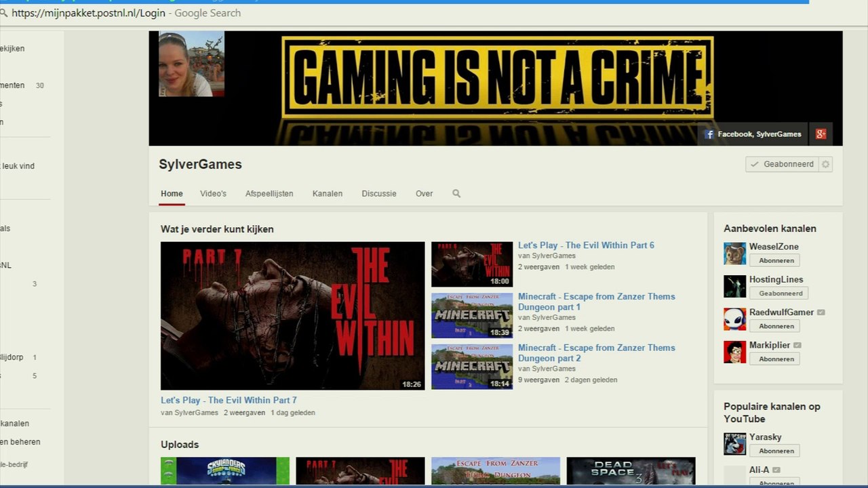Select the Home tab

pos(172,194)
